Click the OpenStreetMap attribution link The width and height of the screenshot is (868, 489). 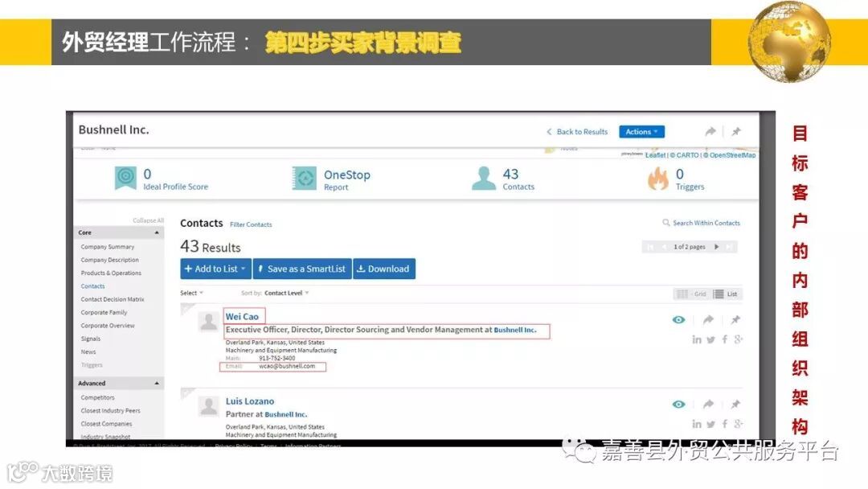click(x=732, y=155)
